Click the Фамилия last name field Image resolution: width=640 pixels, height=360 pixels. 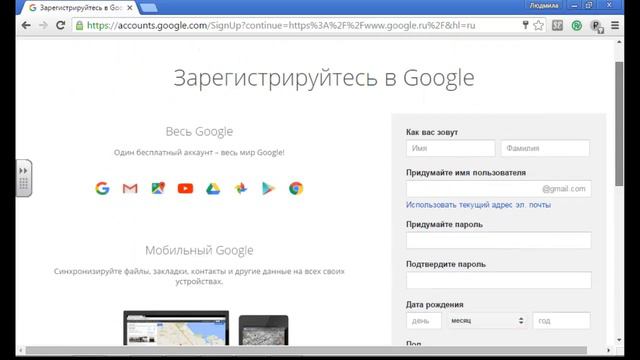(x=545, y=148)
